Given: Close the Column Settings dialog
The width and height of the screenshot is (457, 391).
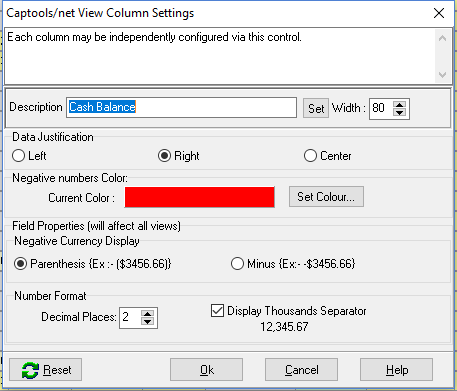Looking at the screenshot, I should click(439, 13).
